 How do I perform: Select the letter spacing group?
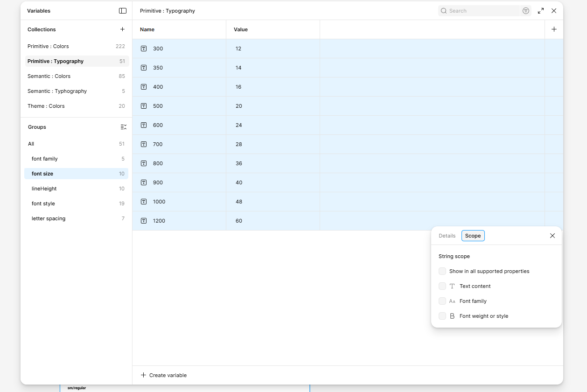coord(49,218)
